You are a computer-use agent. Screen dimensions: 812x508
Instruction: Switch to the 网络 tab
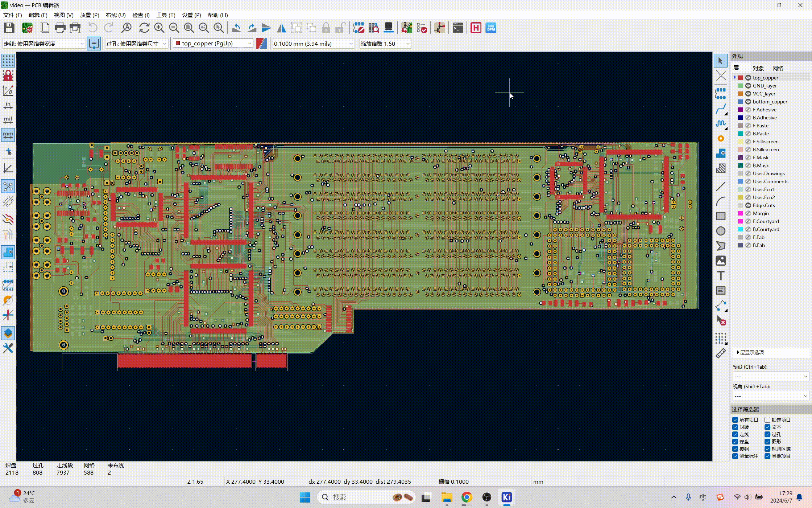click(778, 68)
